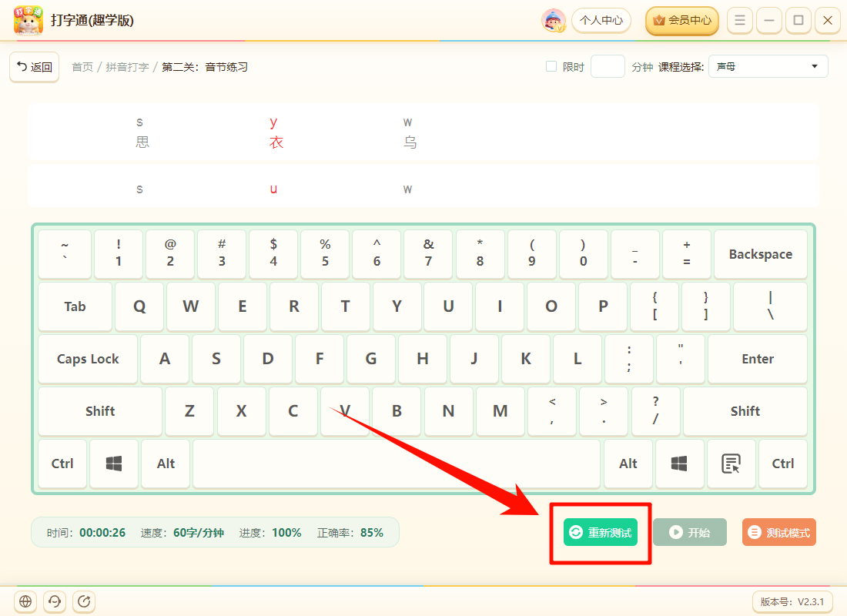Click the 重新测试 retest button

(601, 533)
